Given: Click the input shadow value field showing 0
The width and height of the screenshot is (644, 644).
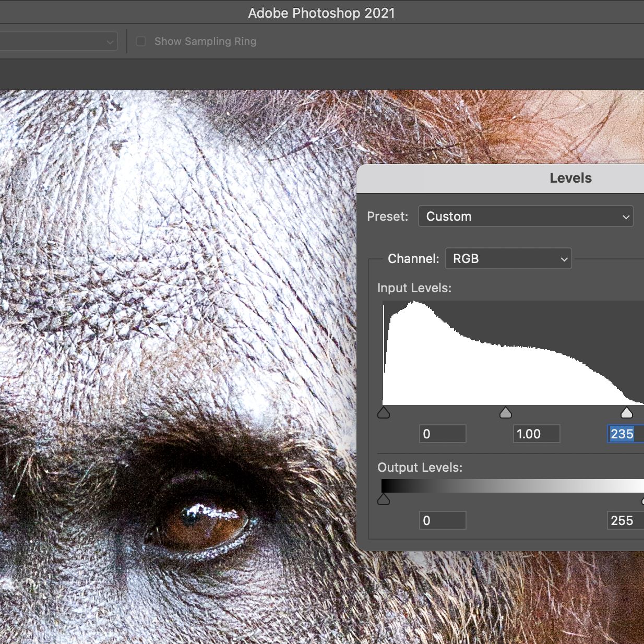Looking at the screenshot, I should click(x=443, y=434).
